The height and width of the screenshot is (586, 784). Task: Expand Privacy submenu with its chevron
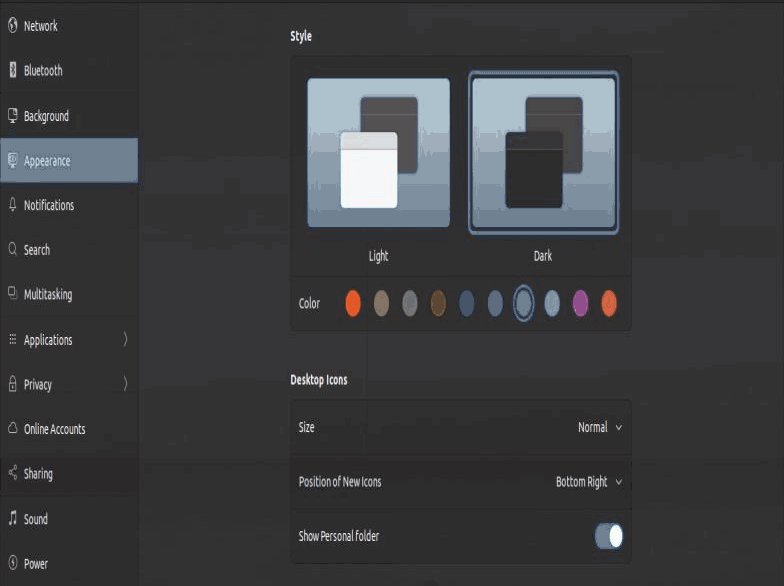coord(126,384)
